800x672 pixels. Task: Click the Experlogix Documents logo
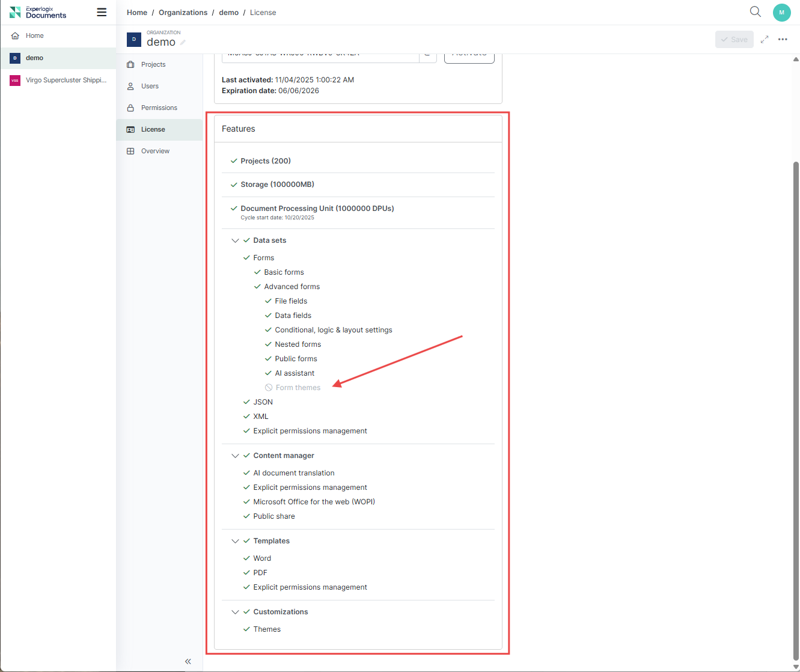coord(38,13)
